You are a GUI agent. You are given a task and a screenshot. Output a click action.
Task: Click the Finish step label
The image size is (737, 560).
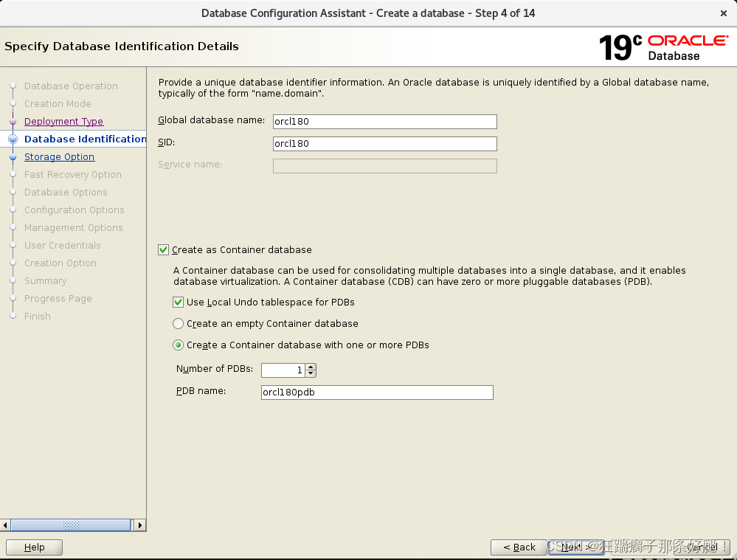pyautogui.click(x=38, y=317)
